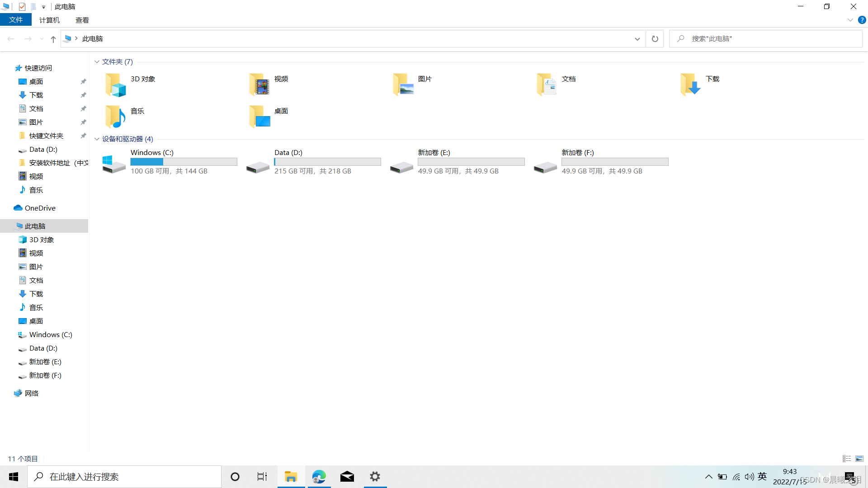The width and height of the screenshot is (868, 488).
Task: Select 此电脑 in navigation pane
Action: click(x=44, y=226)
